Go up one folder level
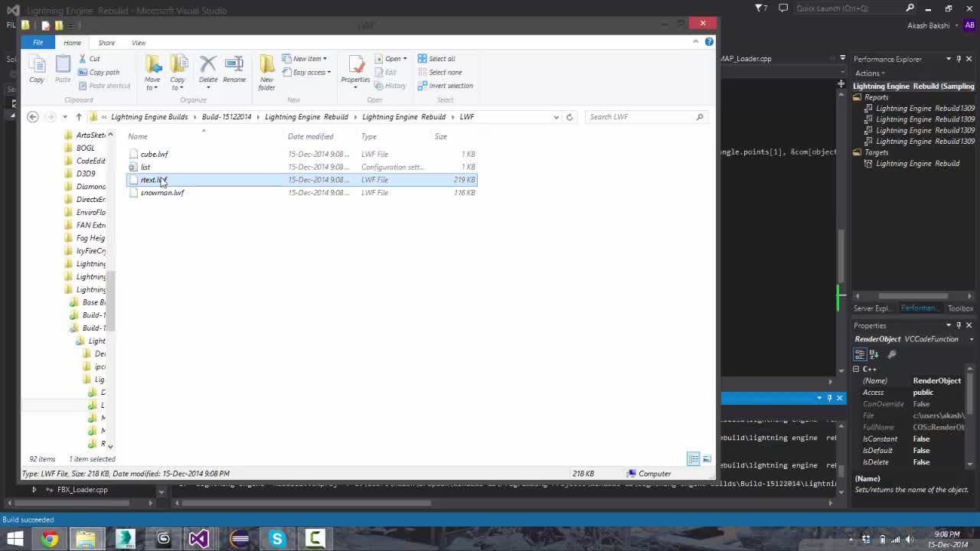Image resolution: width=980 pixels, height=551 pixels. (x=78, y=116)
